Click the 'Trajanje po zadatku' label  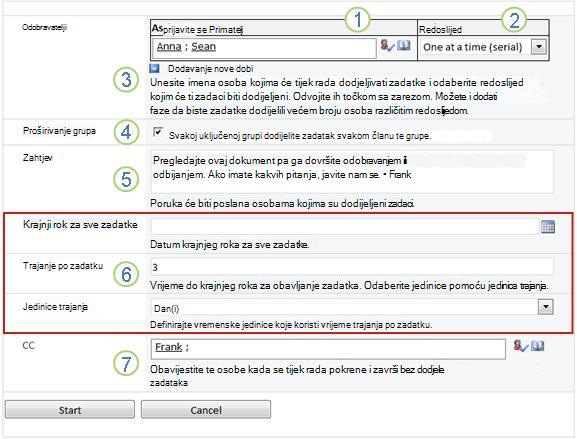click(63, 266)
